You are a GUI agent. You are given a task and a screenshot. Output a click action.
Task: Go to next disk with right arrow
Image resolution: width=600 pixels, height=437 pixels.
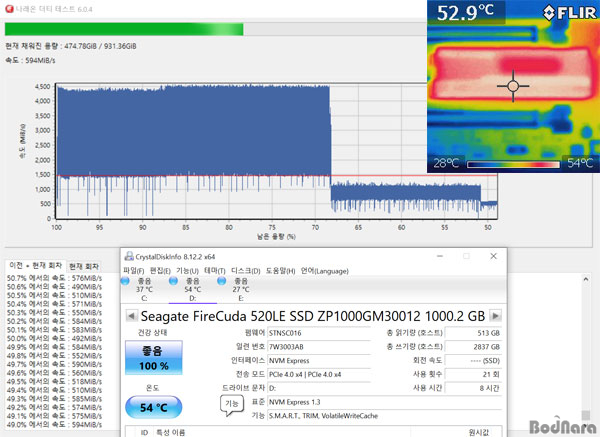click(x=496, y=316)
